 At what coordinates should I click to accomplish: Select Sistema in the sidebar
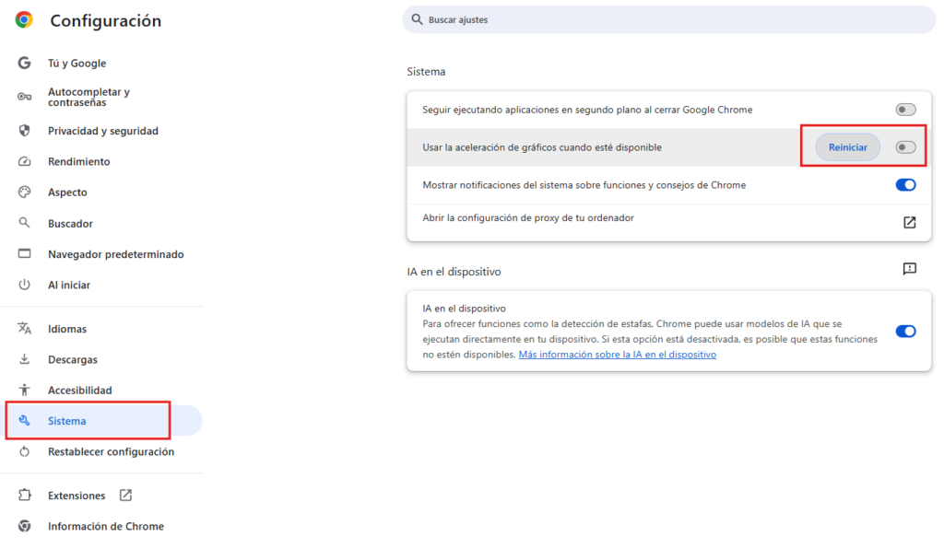click(x=103, y=420)
